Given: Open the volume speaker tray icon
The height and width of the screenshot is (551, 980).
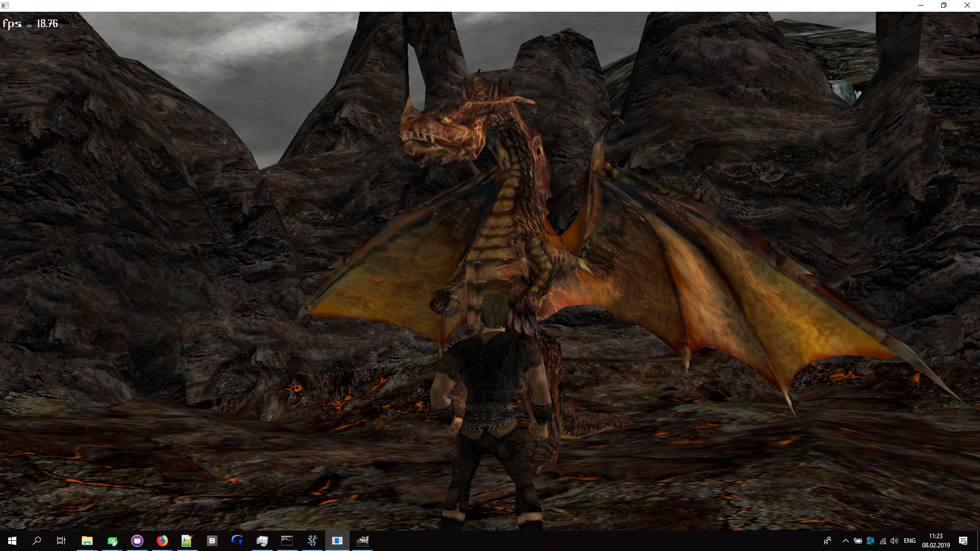Looking at the screenshot, I should coord(894,541).
